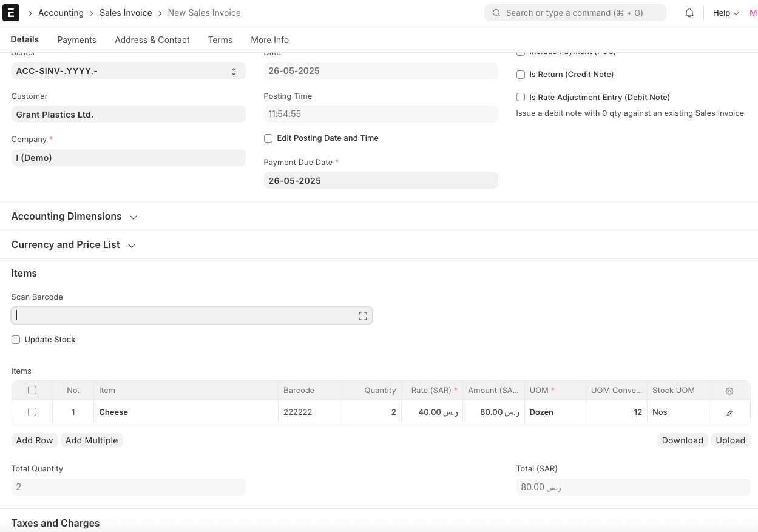Click the Stock UOM cell Nos
The height and width of the screenshot is (532, 758).
(x=678, y=412)
